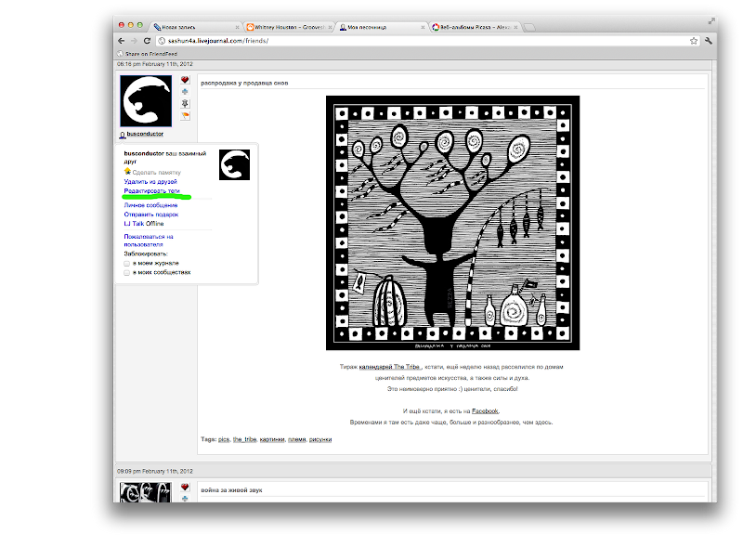
Task: Click the post title распродажа у продавца снов
Action: click(x=244, y=83)
